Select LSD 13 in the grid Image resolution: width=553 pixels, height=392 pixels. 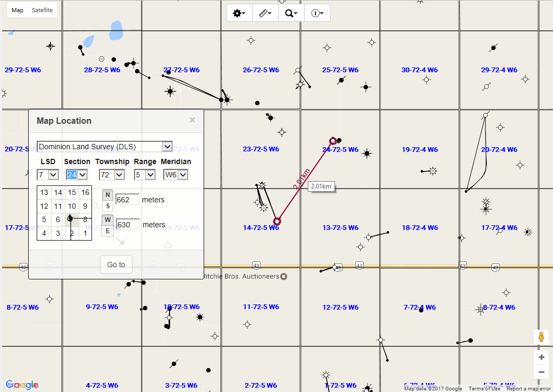click(44, 192)
